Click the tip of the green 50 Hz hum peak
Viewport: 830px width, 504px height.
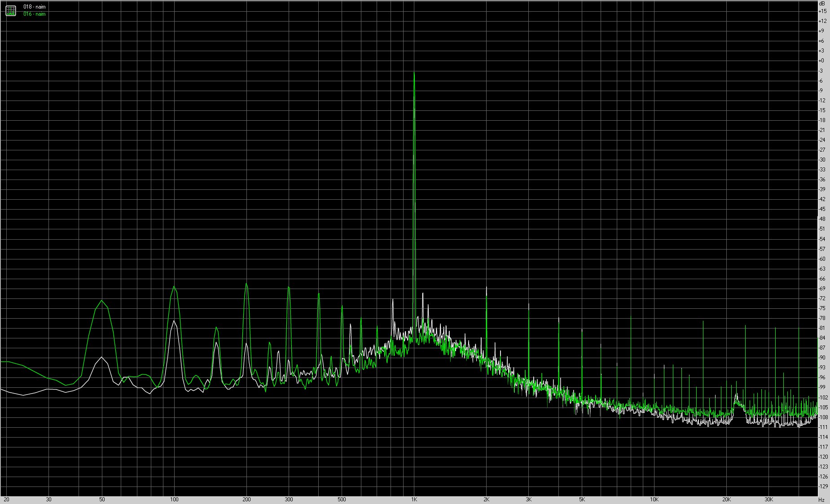tap(102, 300)
